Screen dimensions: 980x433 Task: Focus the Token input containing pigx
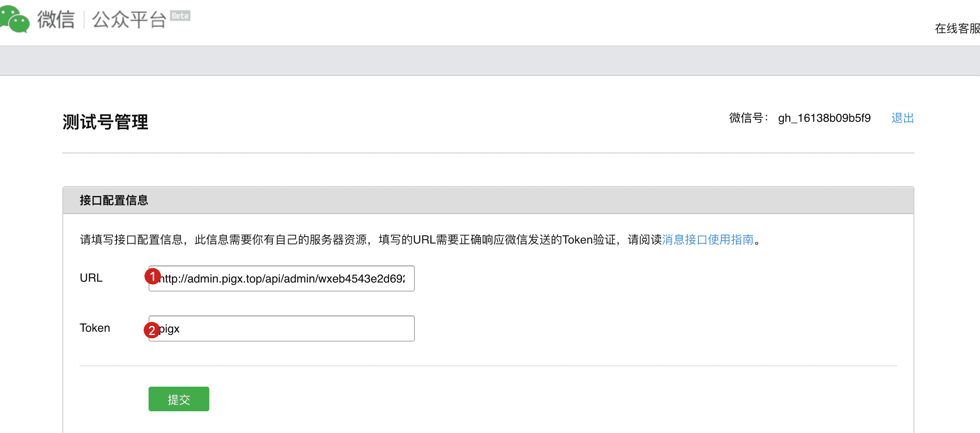click(287, 328)
